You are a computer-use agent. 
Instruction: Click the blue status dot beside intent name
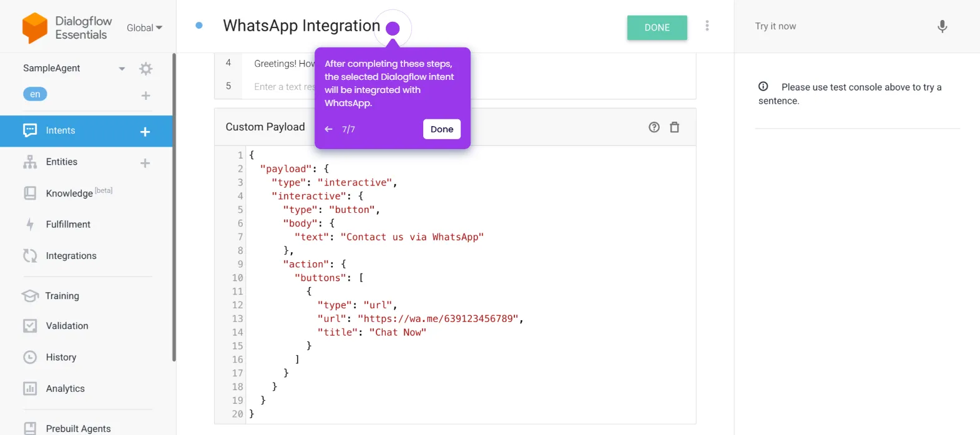click(x=199, y=26)
